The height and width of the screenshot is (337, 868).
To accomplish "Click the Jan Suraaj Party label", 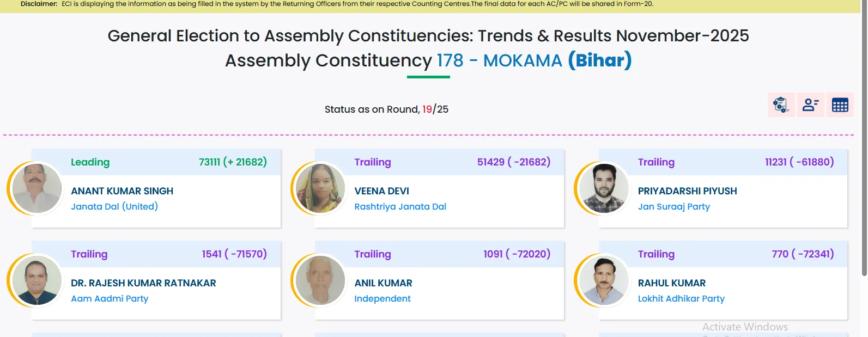I will point(673,207).
